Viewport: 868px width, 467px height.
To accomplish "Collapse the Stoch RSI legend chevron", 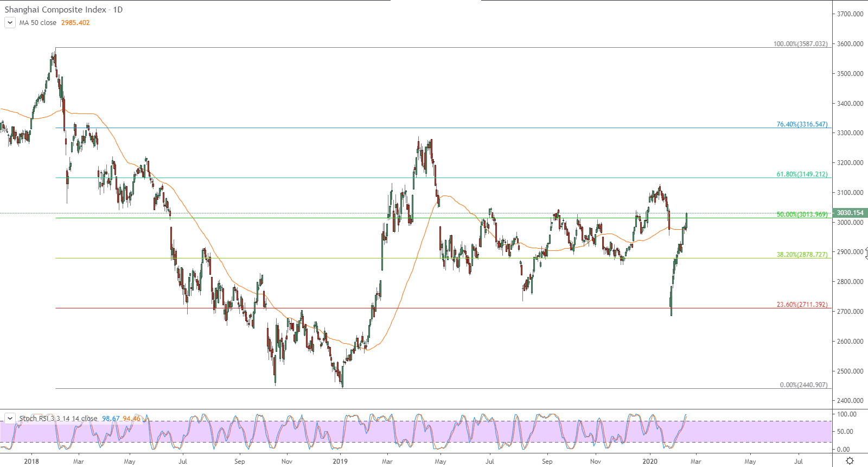I will pos(10,418).
